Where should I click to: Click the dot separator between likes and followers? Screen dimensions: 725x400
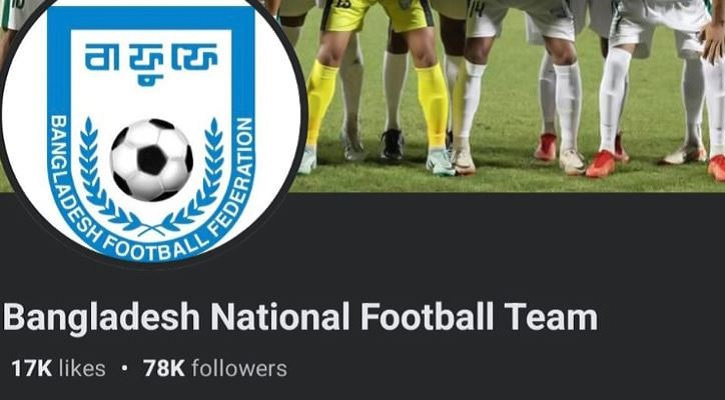[x=124, y=369]
